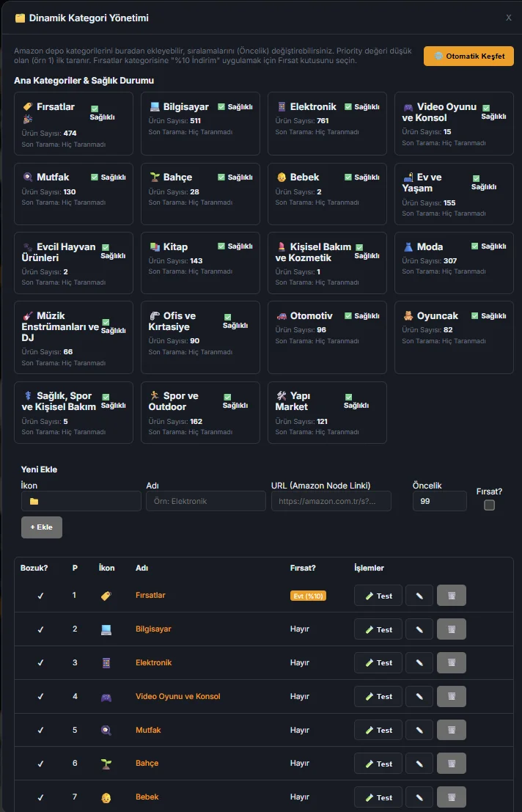Select the Kitap category card
This screenshot has width=522, height=812.
click(200, 263)
